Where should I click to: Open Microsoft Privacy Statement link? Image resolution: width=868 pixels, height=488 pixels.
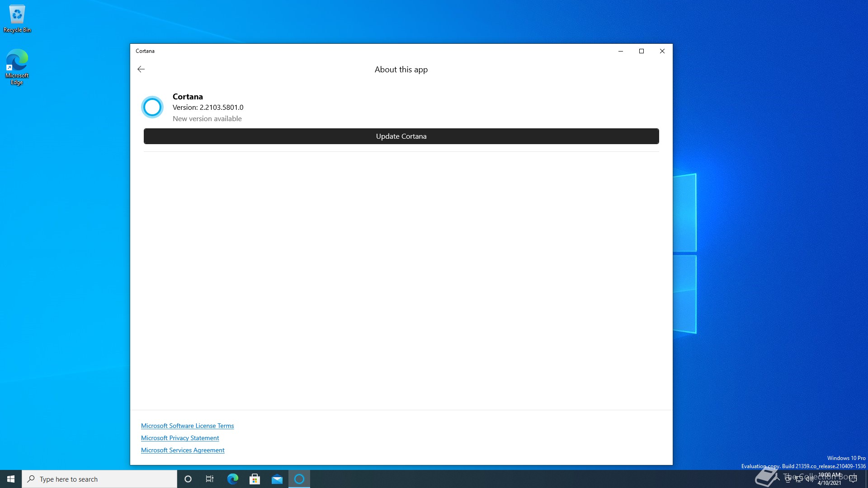click(180, 438)
